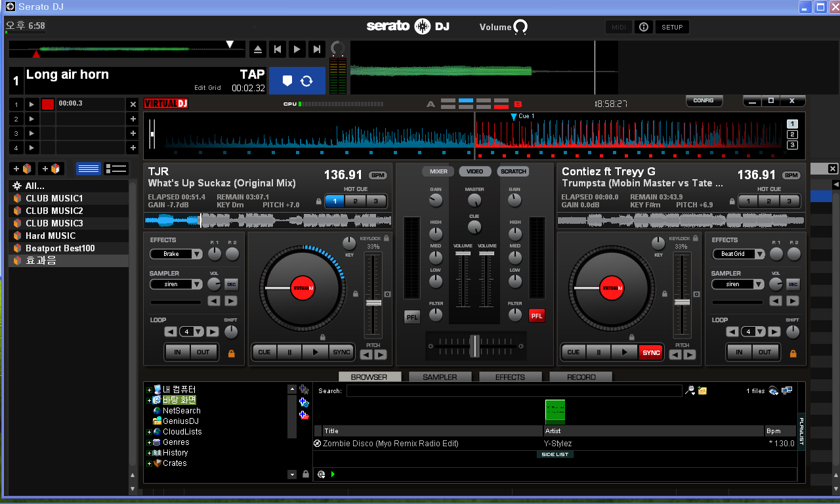Screen dimensions: 840x504
Task: Select the MIXER center panel tab
Action: [438, 171]
